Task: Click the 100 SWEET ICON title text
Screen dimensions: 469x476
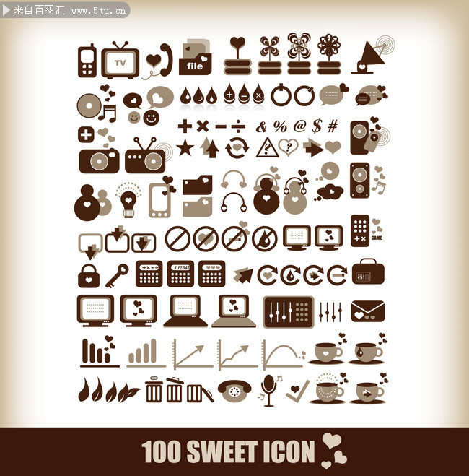Action: tap(228, 451)
